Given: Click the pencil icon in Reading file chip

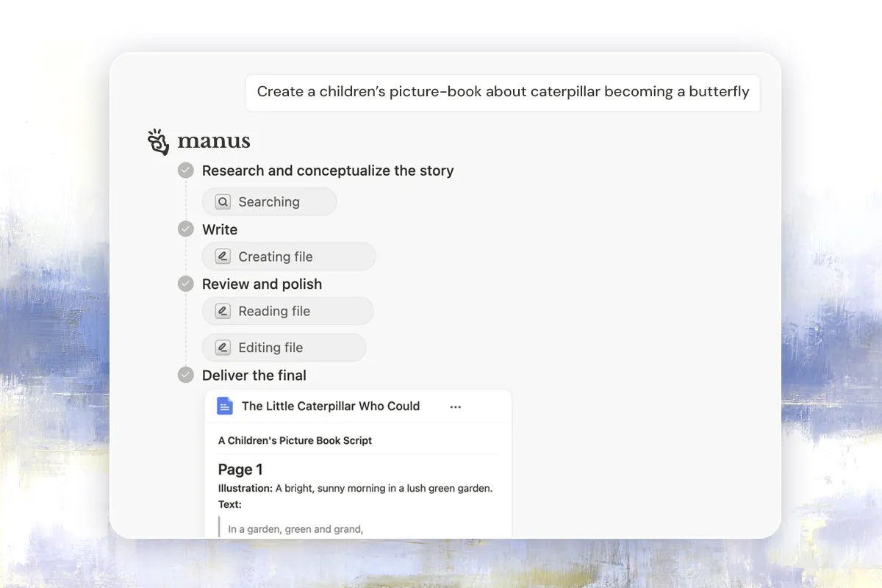Looking at the screenshot, I should click(x=223, y=311).
